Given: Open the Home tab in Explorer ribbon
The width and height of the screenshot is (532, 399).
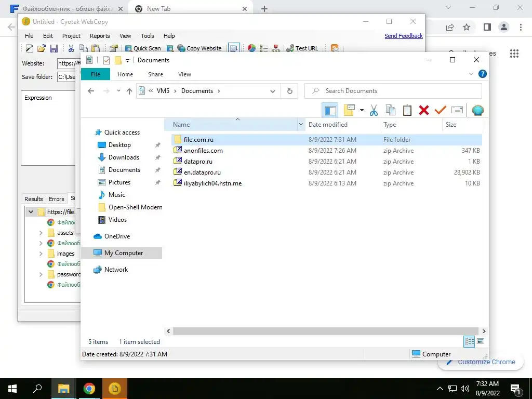Looking at the screenshot, I should tap(125, 74).
